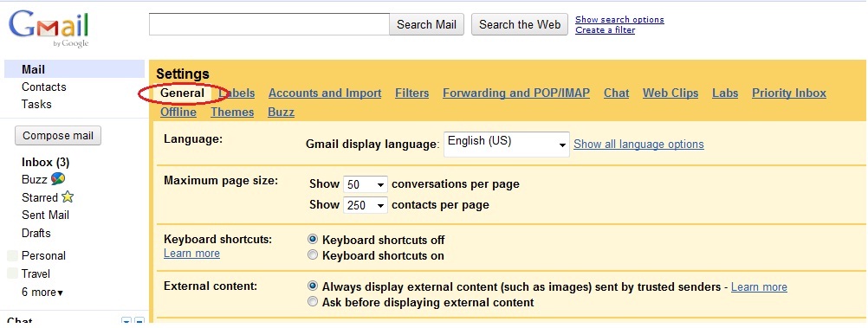
Task: Click the Create a filter link
Action: [605, 30]
